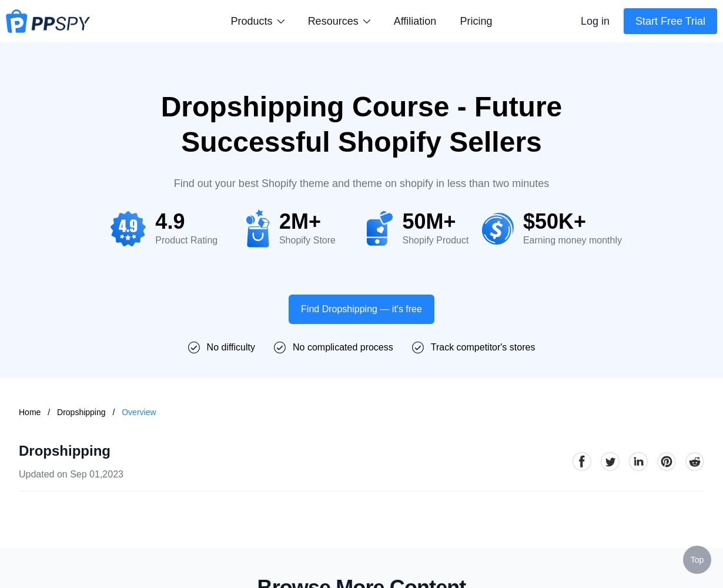The width and height of the screenshot is (723, 588).
Task: Click the 'Updated on Sep 01,2023' text
Action: point(71,475)
